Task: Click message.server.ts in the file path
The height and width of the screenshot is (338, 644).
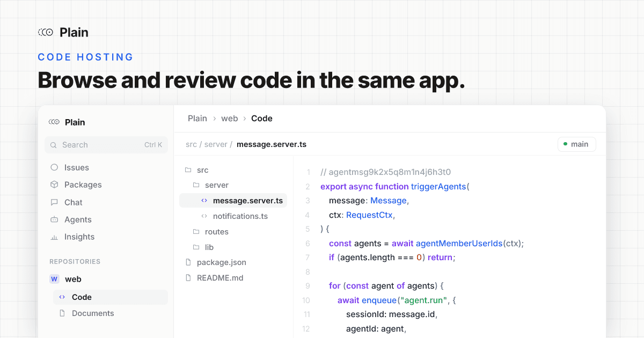Action: 272,144
